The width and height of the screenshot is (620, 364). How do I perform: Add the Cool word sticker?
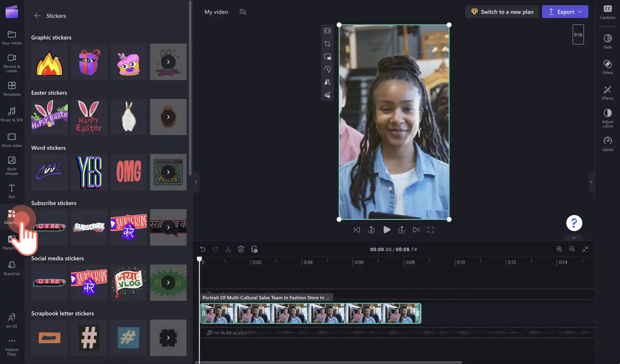click(49, 172)
